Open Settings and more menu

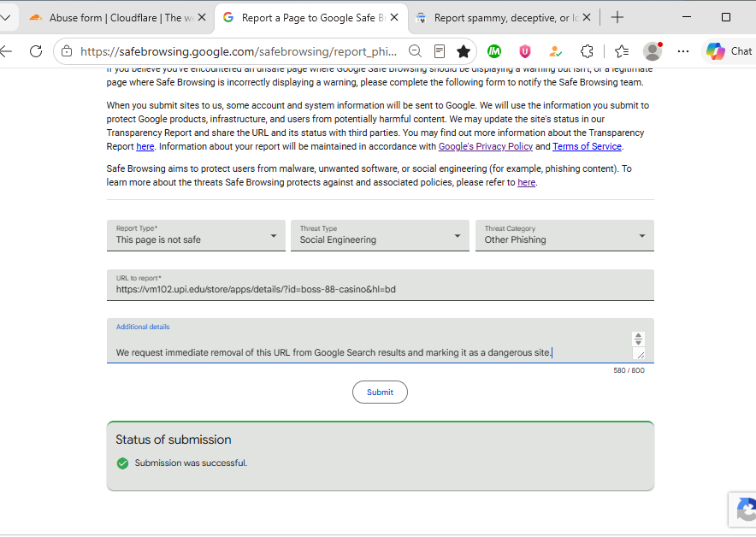tap(683, 51)
